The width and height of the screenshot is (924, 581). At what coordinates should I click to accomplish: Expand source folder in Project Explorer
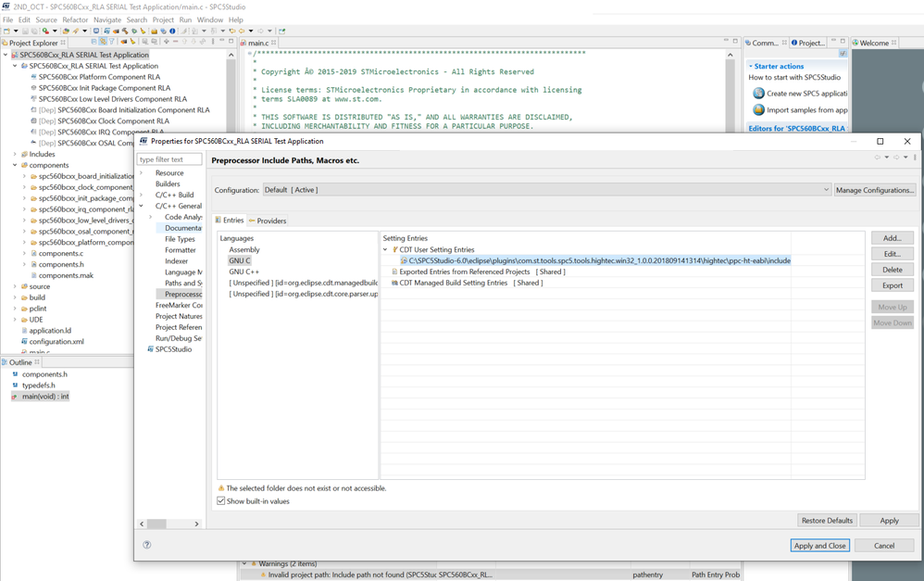[x=15, y=286]
